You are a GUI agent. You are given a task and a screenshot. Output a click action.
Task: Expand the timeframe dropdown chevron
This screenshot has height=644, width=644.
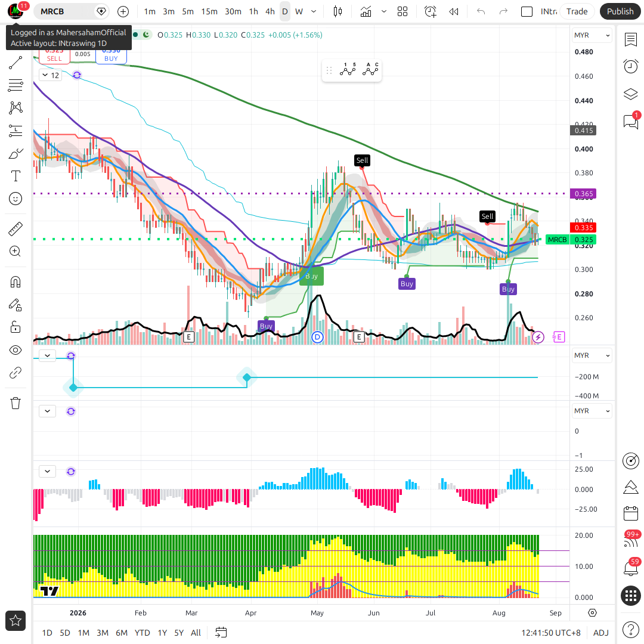pos(314,11)
